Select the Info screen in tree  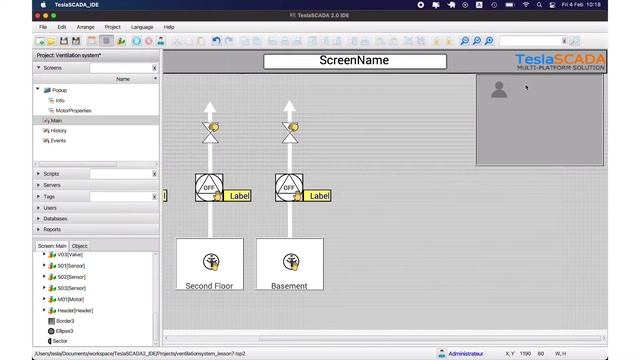tap(60, 100)
